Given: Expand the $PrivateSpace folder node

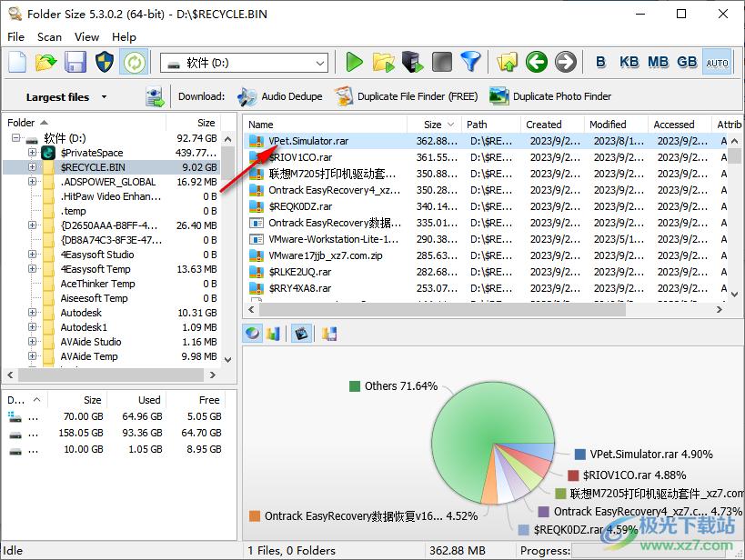Looking at the screenshot, I should (33, 153).
